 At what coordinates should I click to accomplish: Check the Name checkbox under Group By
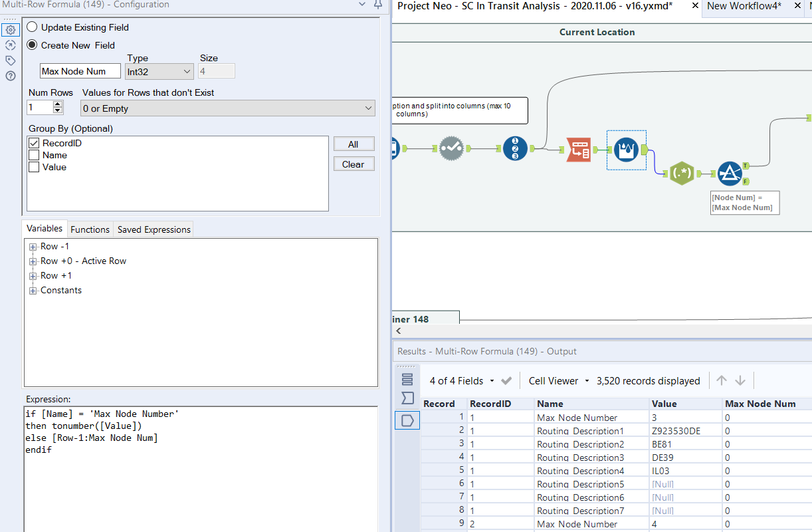click(x=33, y=155)
